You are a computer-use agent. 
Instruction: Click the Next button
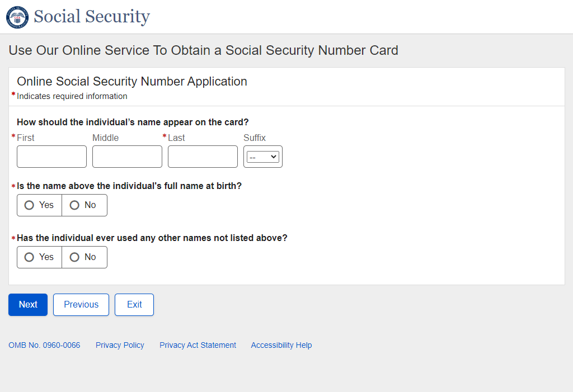[28, 305]
